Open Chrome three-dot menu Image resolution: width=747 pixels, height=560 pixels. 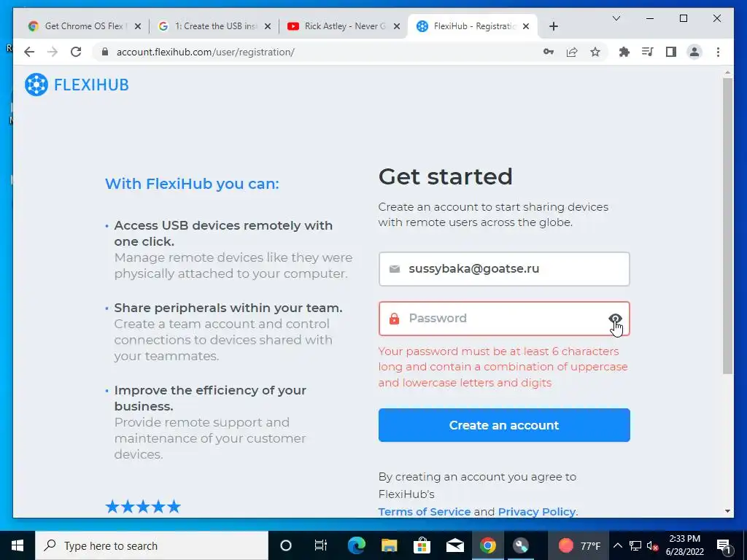pyautogui.click(x=718, y=52)
